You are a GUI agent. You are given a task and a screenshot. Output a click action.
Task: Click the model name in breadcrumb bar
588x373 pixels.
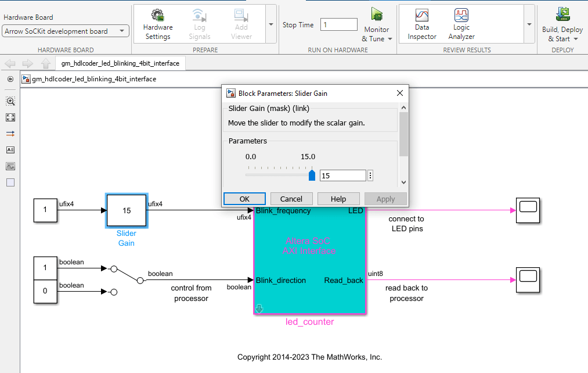click(x=93, y=79)
